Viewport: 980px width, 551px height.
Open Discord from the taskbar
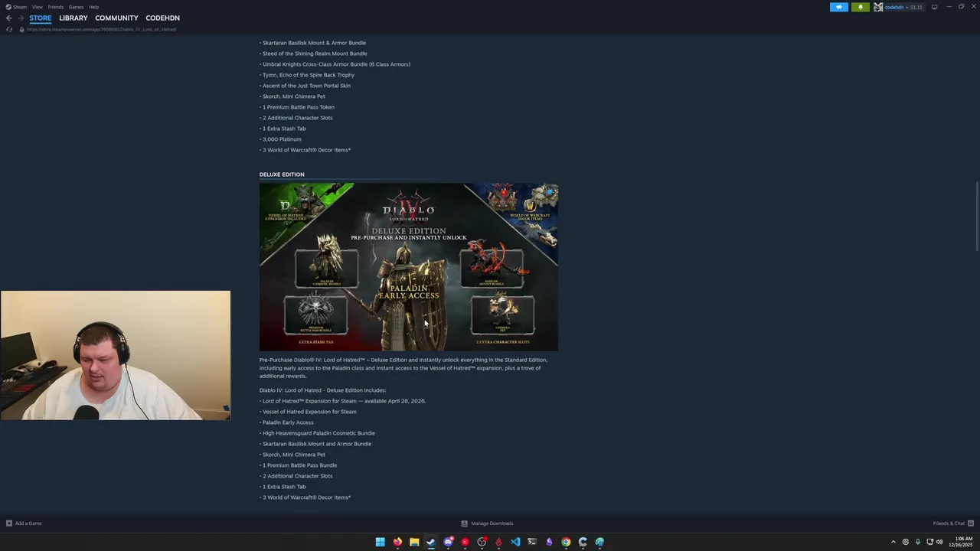tap(448, 542)
